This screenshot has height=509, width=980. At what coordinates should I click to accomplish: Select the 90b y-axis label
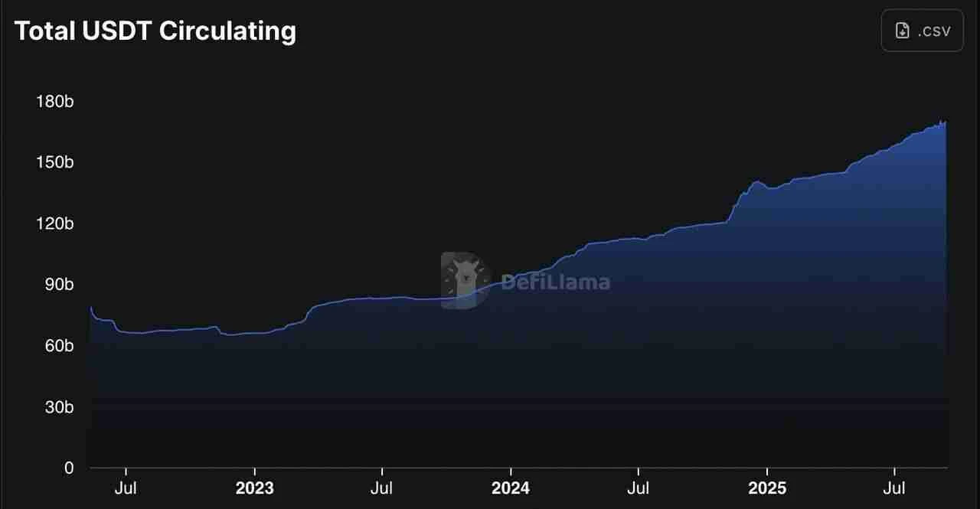57,285
